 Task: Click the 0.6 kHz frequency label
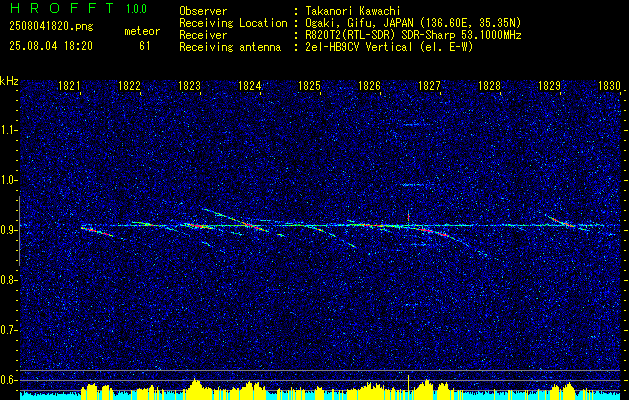point(8,380)
